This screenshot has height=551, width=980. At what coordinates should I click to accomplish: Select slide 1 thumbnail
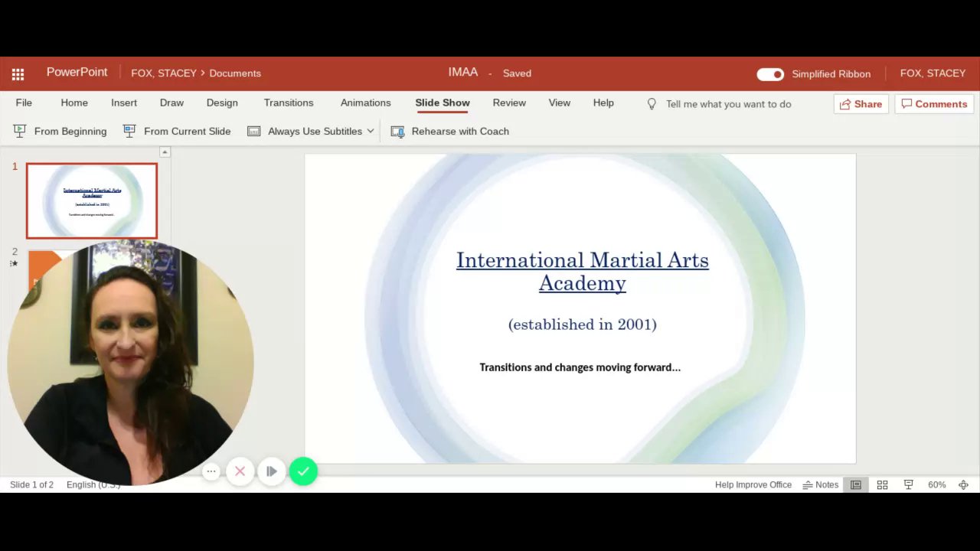coord(92,201)
